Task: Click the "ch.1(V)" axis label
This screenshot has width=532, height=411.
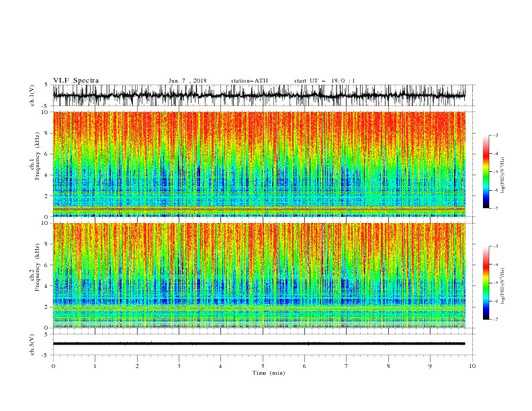Action: coord(32,95)
